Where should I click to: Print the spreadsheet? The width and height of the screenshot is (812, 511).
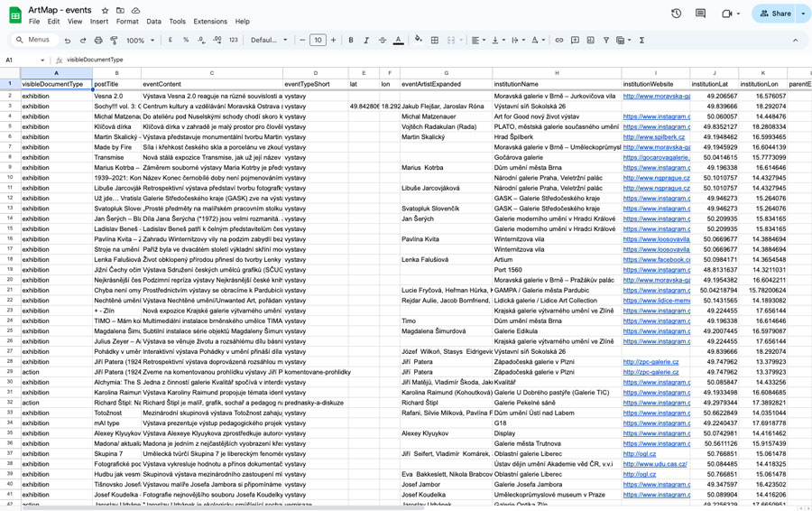(98, 40)
